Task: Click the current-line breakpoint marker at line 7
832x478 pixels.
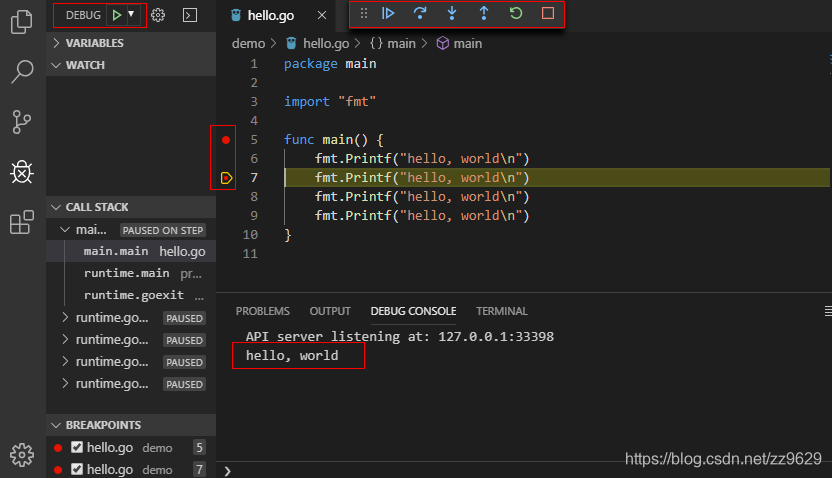Action: (226, 178)
